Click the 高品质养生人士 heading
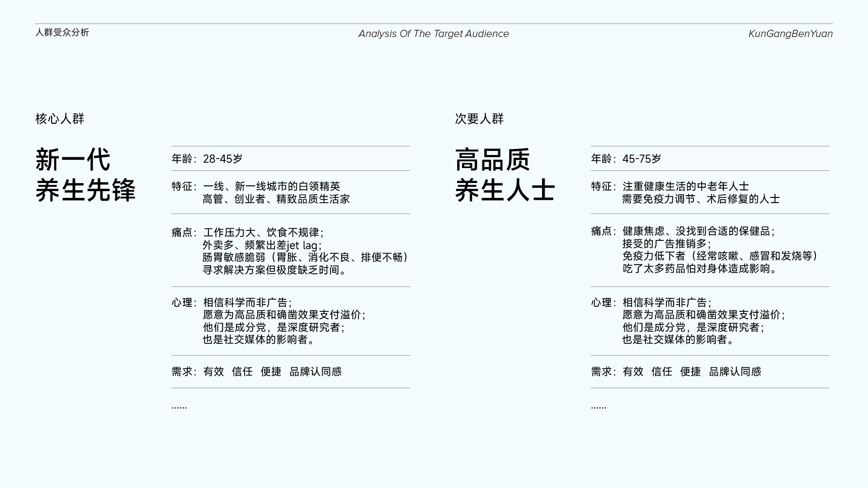The height and width of the screenshot is (488, 868). (505, 175)
